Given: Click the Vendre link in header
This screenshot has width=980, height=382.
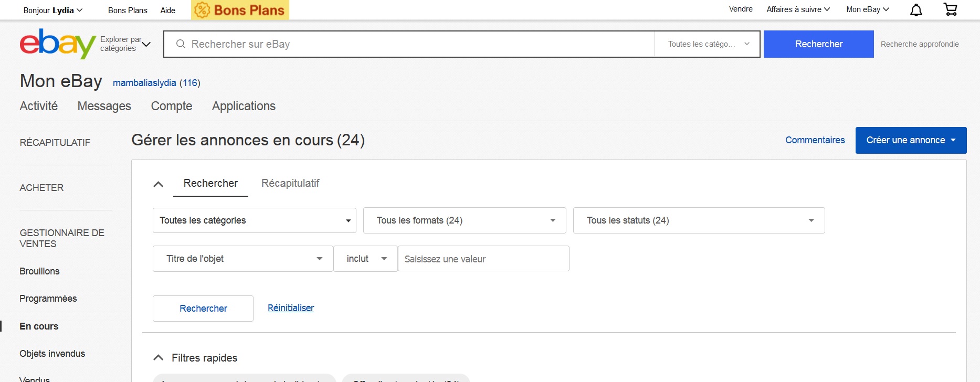Looking at the screenshot, I should pos(741,9).
